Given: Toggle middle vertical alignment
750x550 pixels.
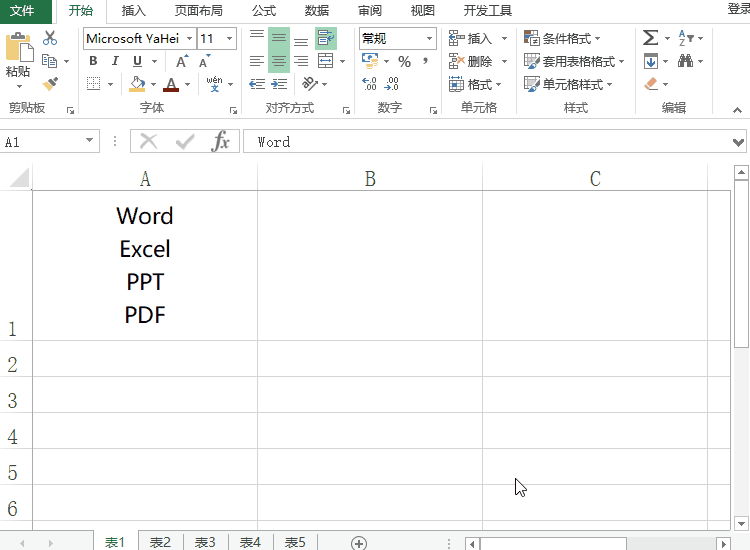Looking at the screenshot, I should (x=279, y=38).
